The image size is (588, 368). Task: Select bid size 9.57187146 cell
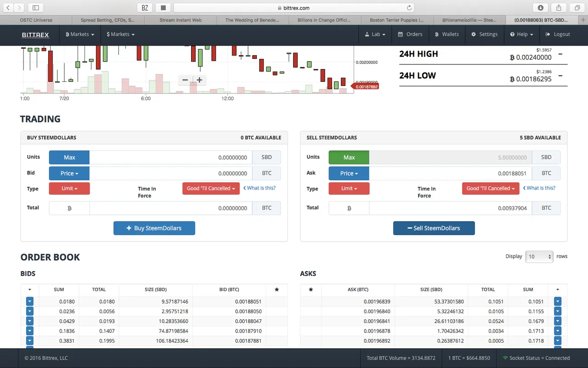pyautogui.click(x=156, y=302)
